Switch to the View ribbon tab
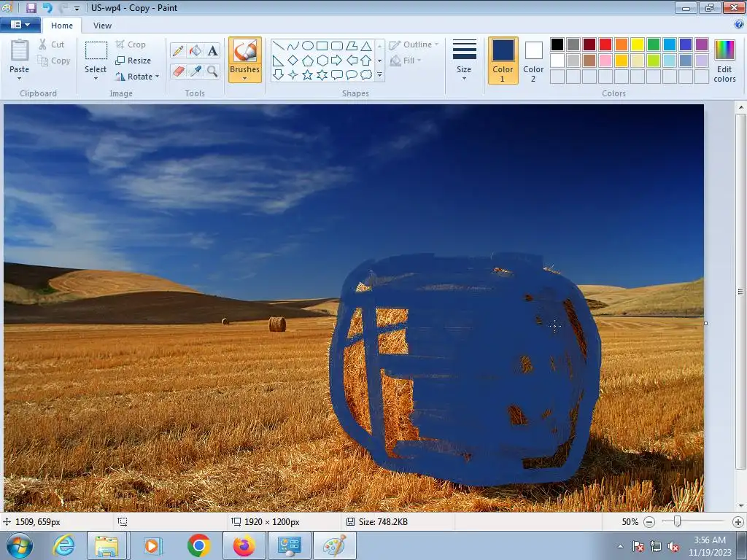The height and width of the screenshot is (560, 747). click(102, 26)
